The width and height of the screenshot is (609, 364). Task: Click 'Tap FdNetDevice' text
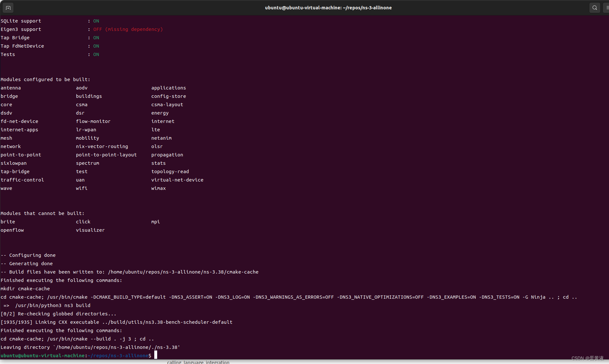point(22,46)
